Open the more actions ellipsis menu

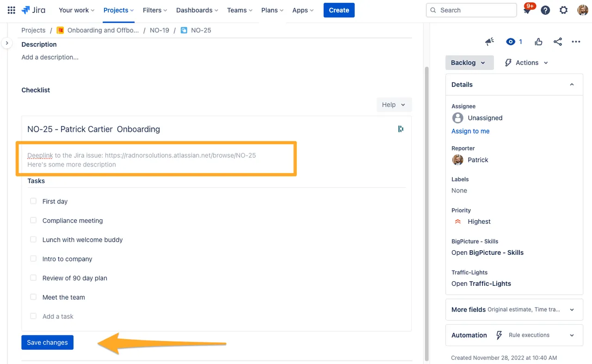(x=576, y=42)
